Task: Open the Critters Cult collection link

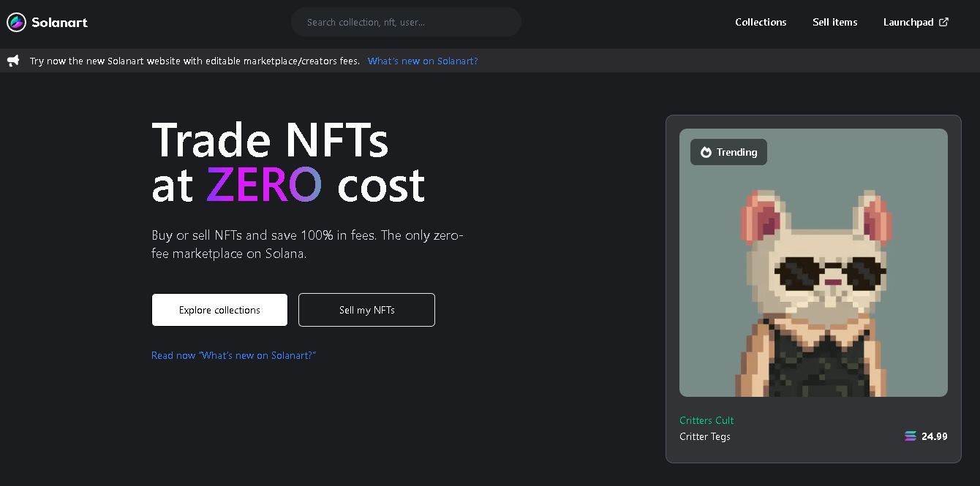Action: click(x=706, y=420)
